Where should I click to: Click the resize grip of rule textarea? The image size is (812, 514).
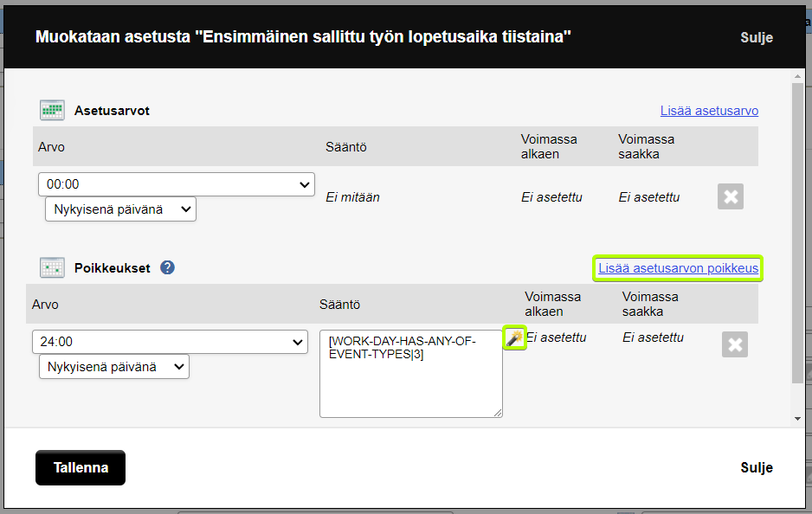click(x=498, y=413)
